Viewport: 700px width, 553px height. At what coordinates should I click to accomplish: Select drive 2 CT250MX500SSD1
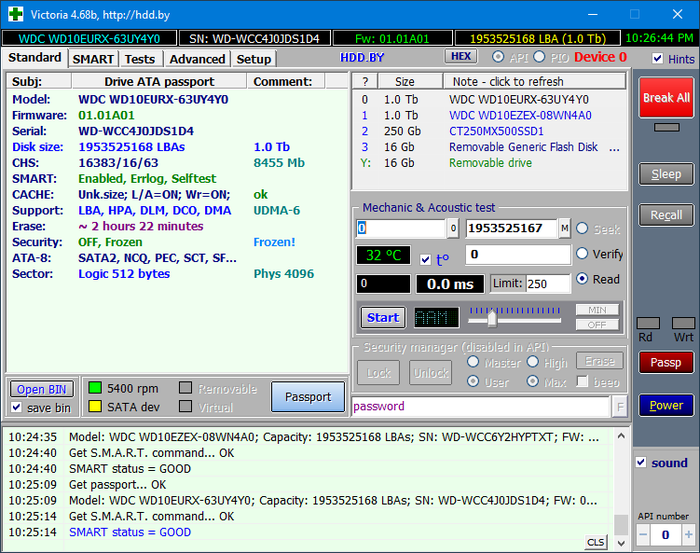click(489, 131)
